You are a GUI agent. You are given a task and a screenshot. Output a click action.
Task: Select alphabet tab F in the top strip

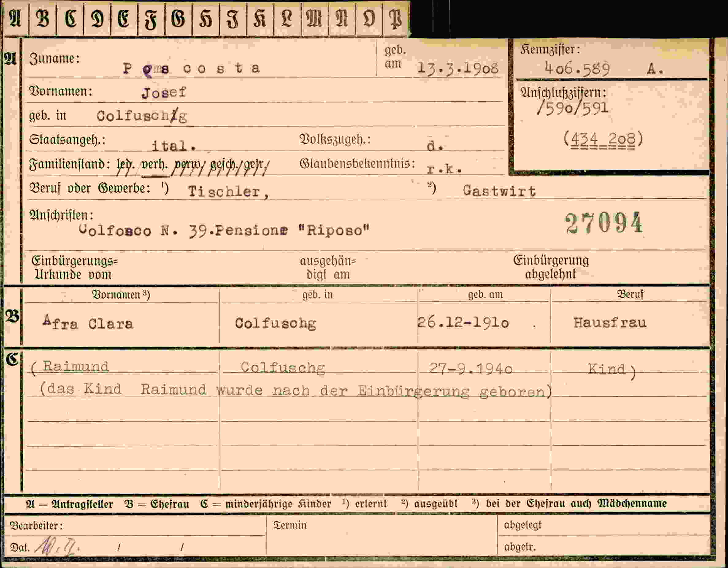tap(151, 18)
